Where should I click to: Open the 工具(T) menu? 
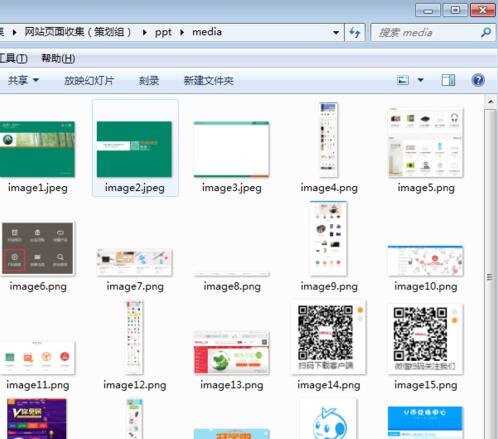(13, 59)
